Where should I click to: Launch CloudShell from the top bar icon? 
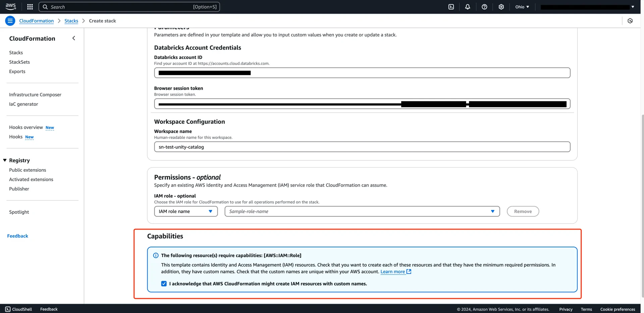(451, 7)
